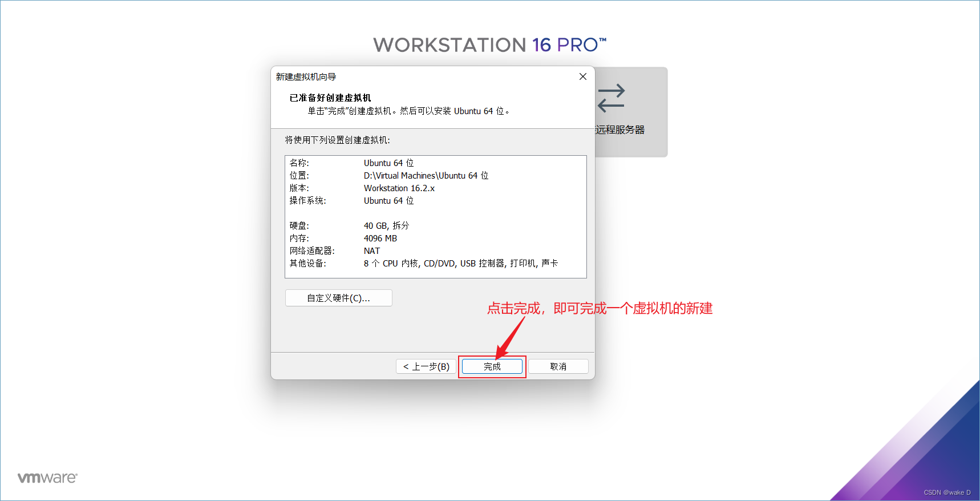
Task: Click the vmware logo
Action: pos(47,478)
